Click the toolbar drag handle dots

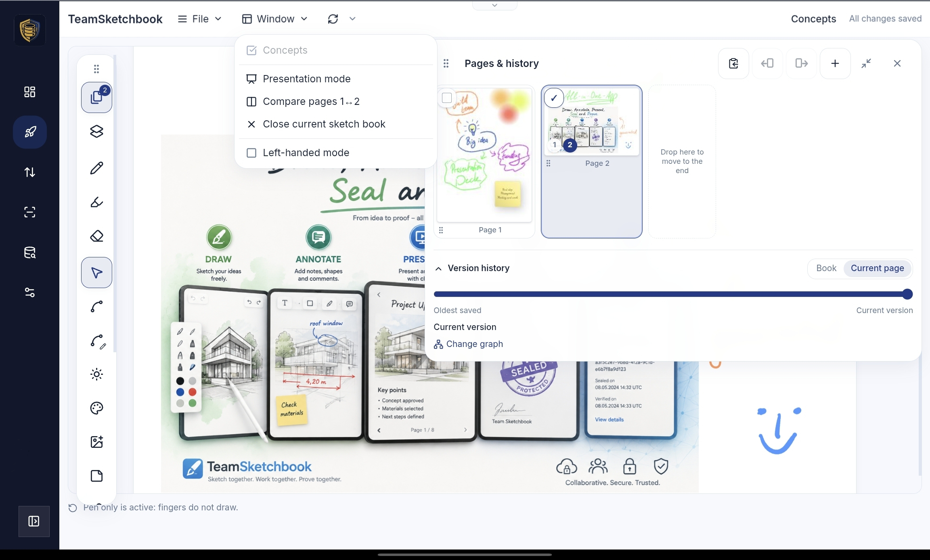tap(96, 69)
